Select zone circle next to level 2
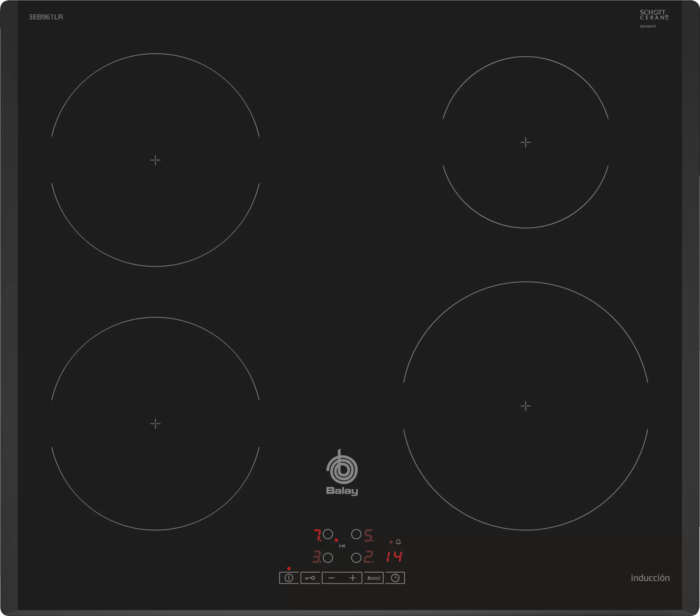The height and width of the screenshot is (616, 700). tap(356, 558)
